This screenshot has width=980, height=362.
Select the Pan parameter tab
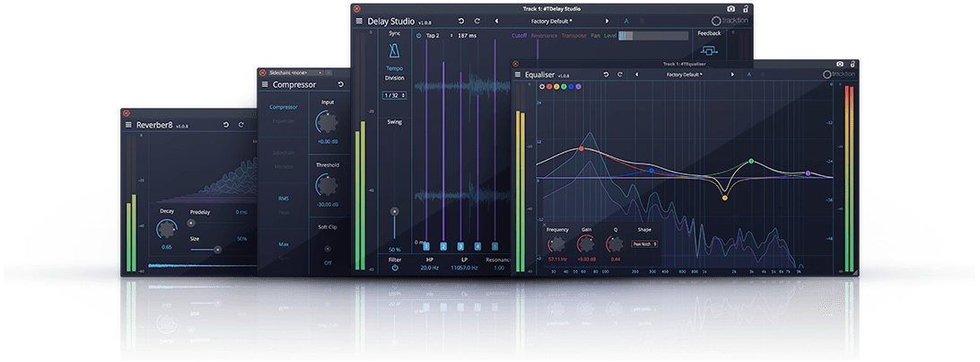(595, 36)
